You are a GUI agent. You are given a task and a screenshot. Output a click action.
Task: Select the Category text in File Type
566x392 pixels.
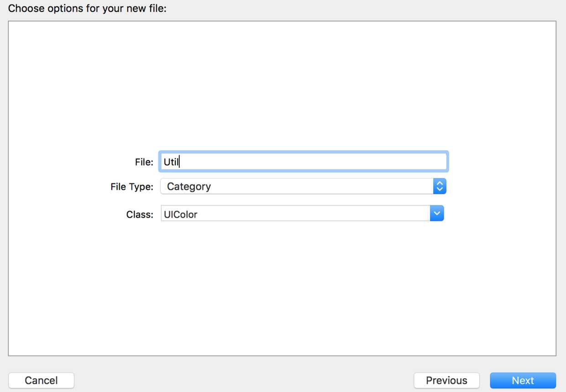(x=189, y=186)
